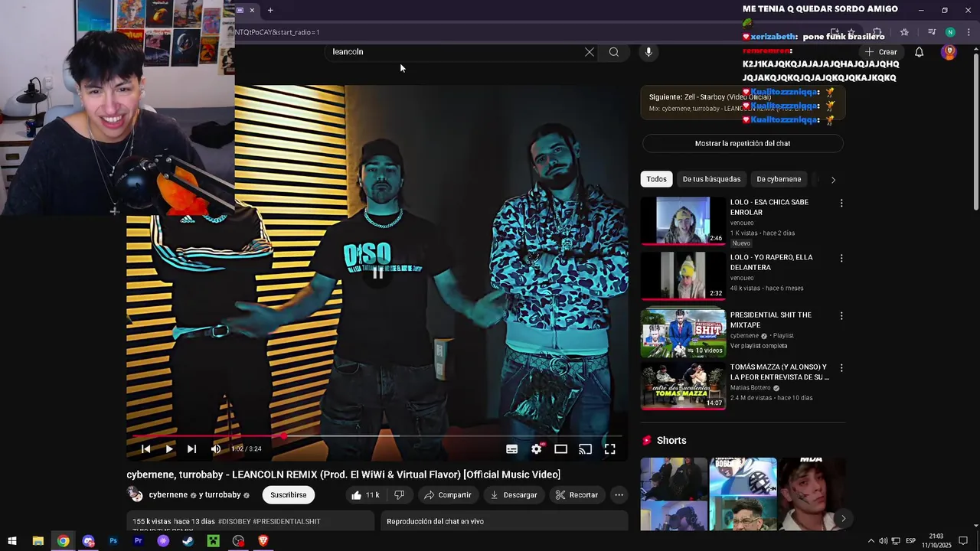Open a new browser tab

(270, 10)
